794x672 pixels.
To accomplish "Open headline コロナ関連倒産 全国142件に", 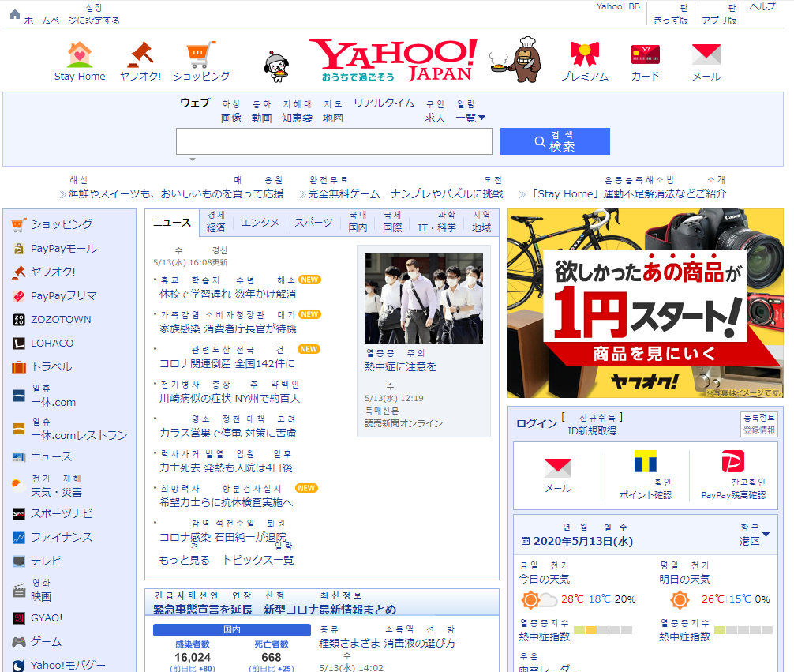I will 227,363.
